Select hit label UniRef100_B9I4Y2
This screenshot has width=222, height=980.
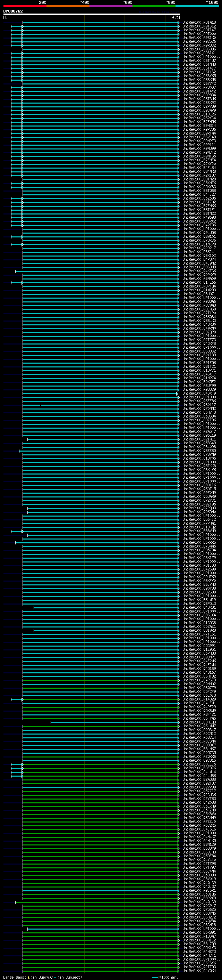199,91
